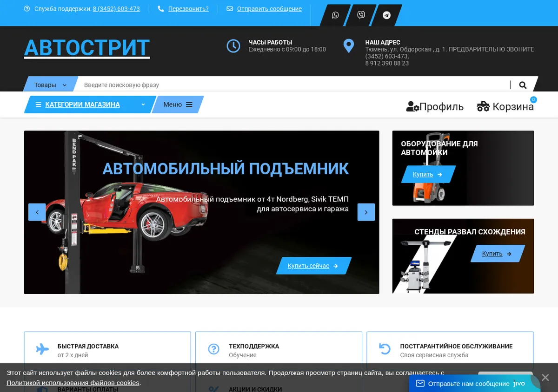Go to next slide arrow

(366, 212)
